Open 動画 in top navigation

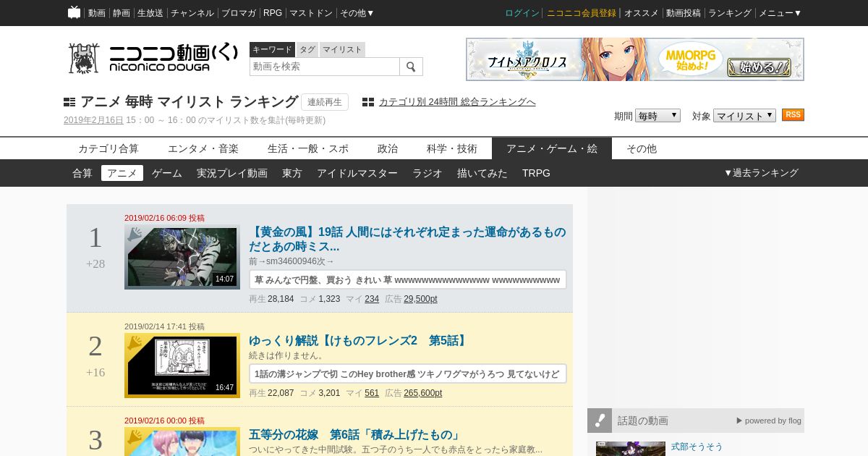(97, 13)
